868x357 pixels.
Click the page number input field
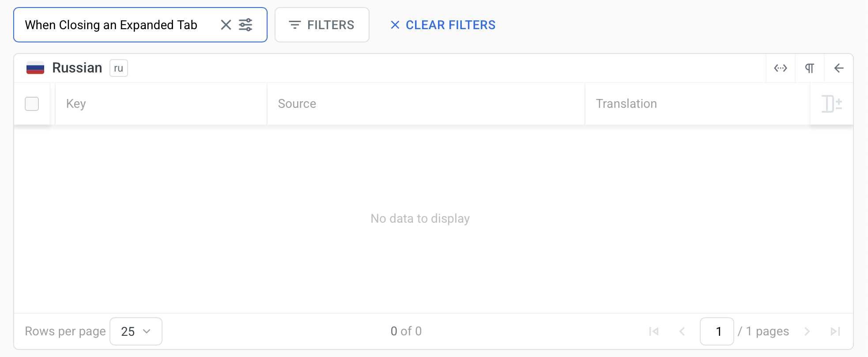717,331
